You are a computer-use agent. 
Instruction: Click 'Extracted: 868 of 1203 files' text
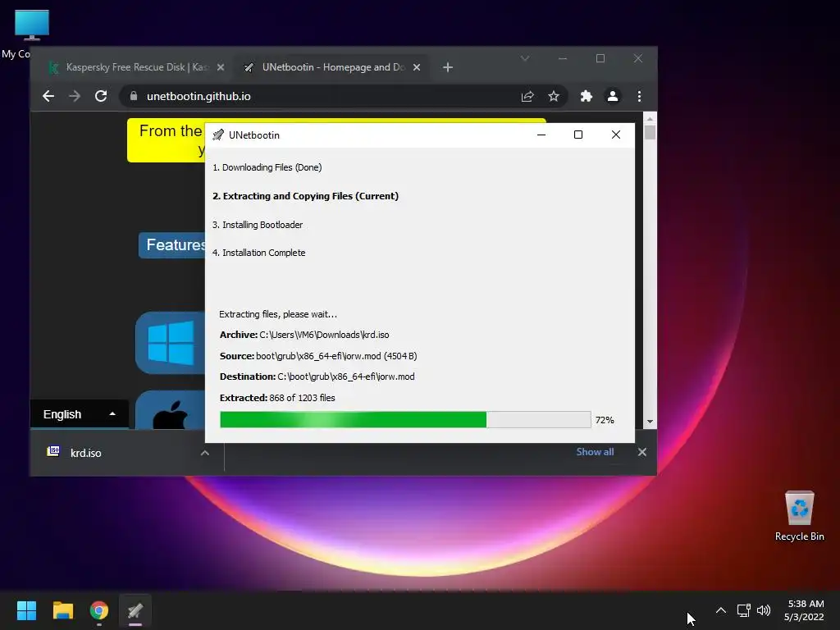[x=277, y=398]
